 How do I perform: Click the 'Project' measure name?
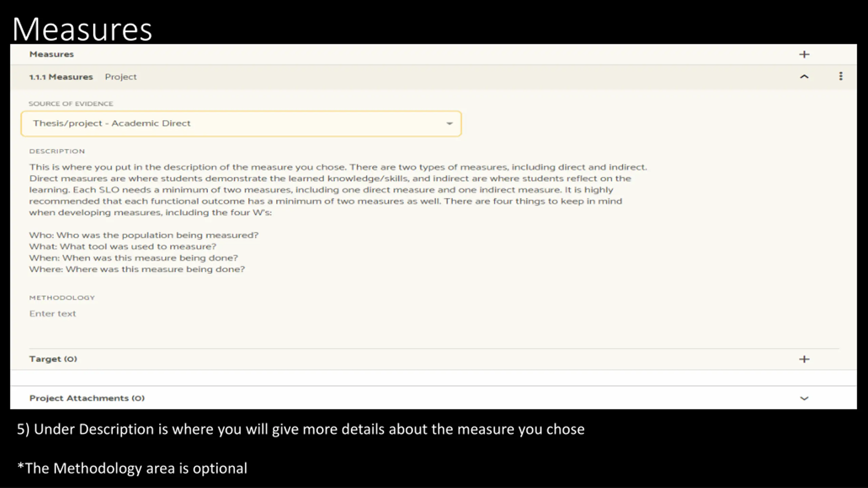(x=121, y=77)
